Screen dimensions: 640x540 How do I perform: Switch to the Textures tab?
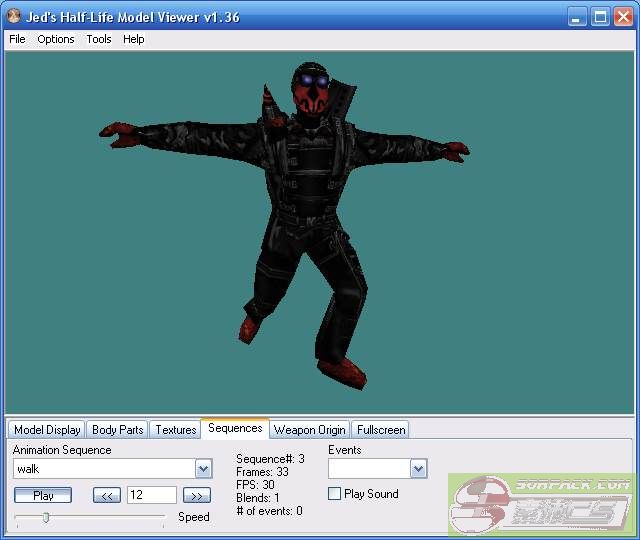pyautogui.click(x=176, y=430)
